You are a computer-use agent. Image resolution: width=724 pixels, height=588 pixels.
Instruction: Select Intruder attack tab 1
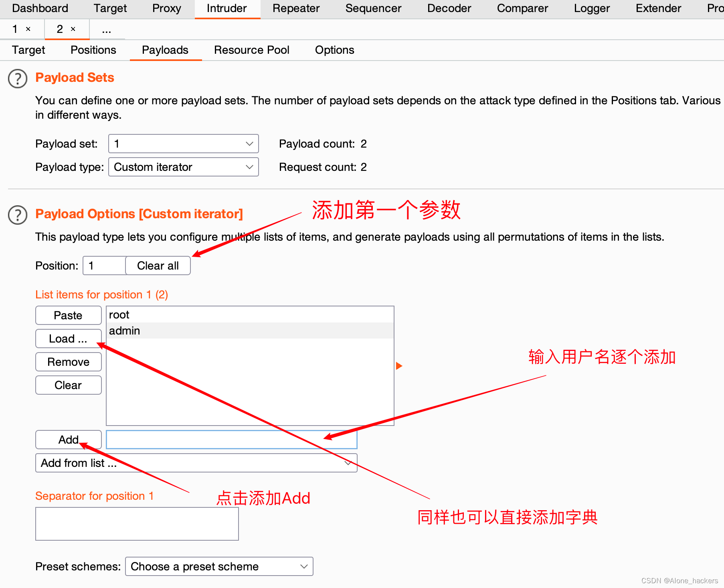(x=15, y=29)
